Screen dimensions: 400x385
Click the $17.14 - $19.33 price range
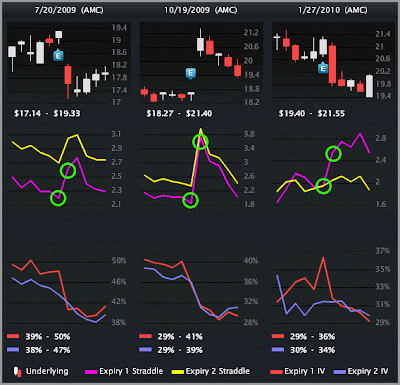pos(47,114)
